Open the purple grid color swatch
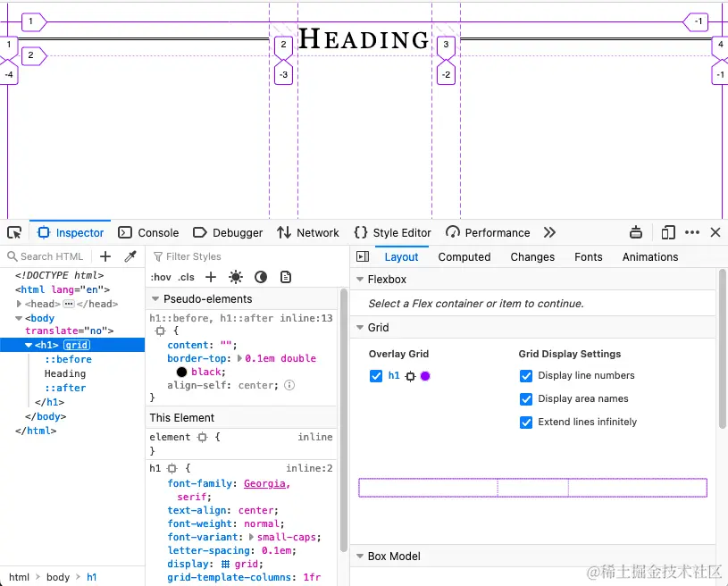Viewport: 728px width, 586px height. click(x=425, y=376)
